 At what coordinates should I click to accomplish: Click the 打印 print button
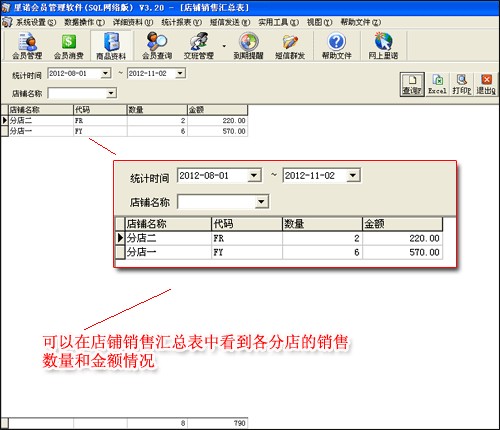[x=462, y=84]
